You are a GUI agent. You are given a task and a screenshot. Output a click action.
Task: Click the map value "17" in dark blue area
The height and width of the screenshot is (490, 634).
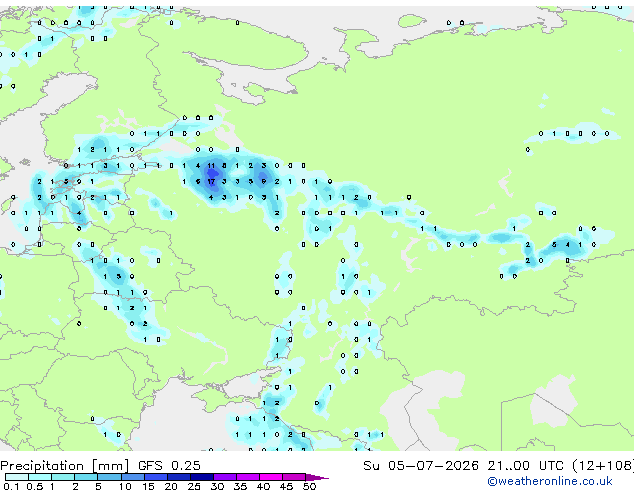(x=211, y=182)
